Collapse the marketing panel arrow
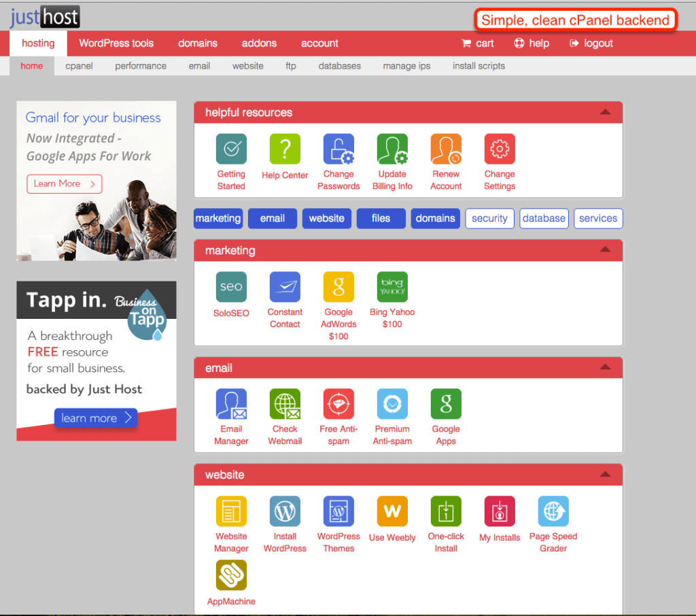Image resolution: width=696 pixels, height=616 pixels. [606, 250]
